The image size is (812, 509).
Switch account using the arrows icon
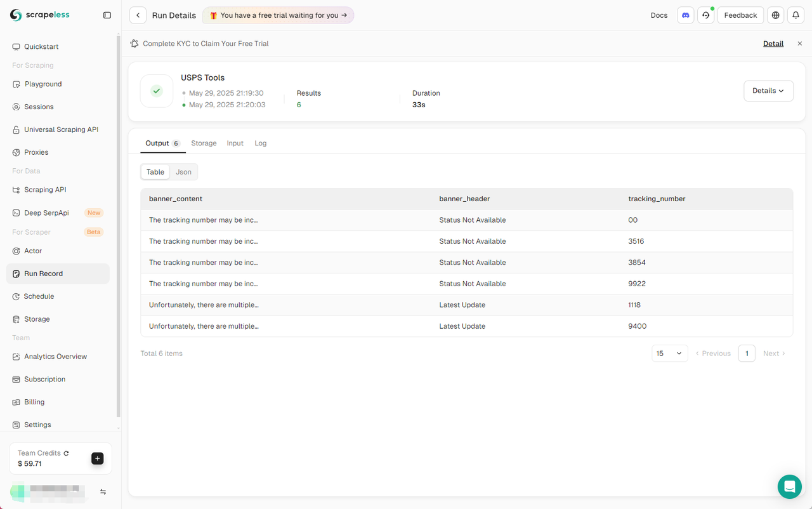(103, 492)
